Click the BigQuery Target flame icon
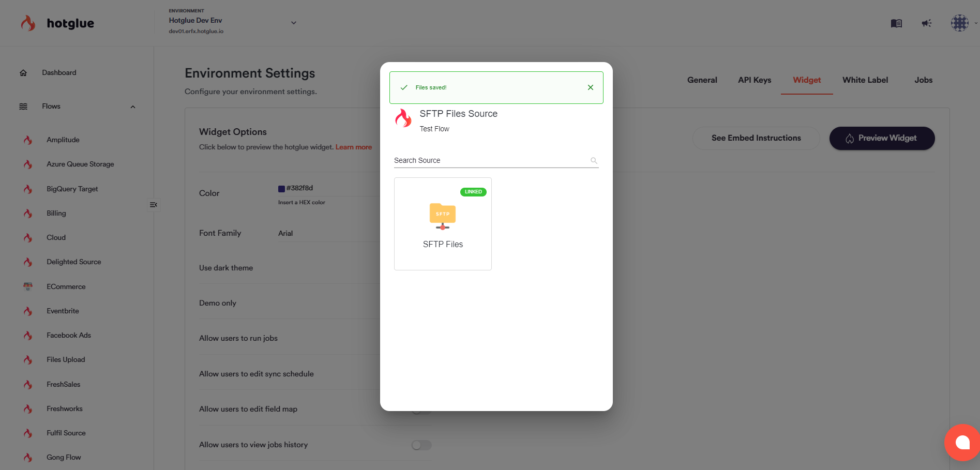 (x=28, y=189)
